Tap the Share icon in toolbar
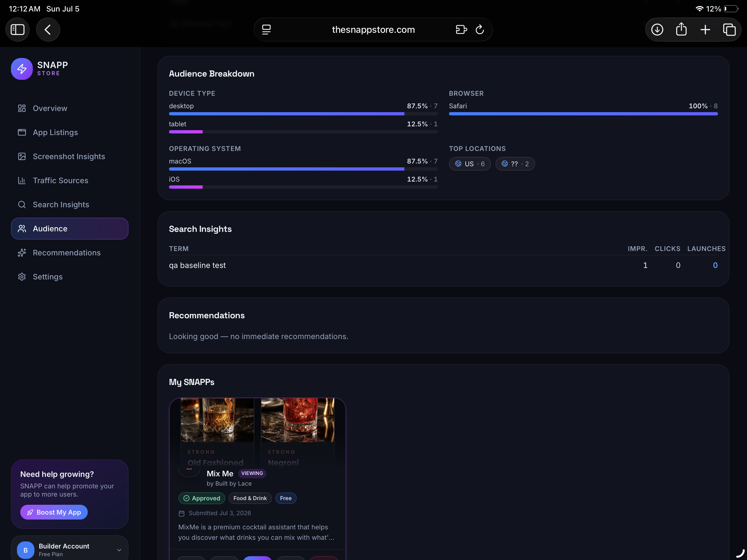Viewport: 747px width, 560px height. [x=681, y=29]
